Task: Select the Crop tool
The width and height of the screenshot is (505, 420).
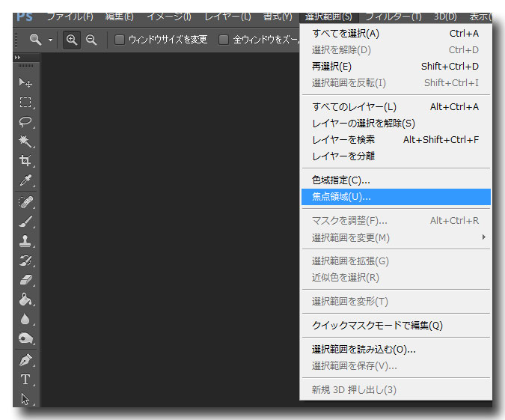Action: 25,160
